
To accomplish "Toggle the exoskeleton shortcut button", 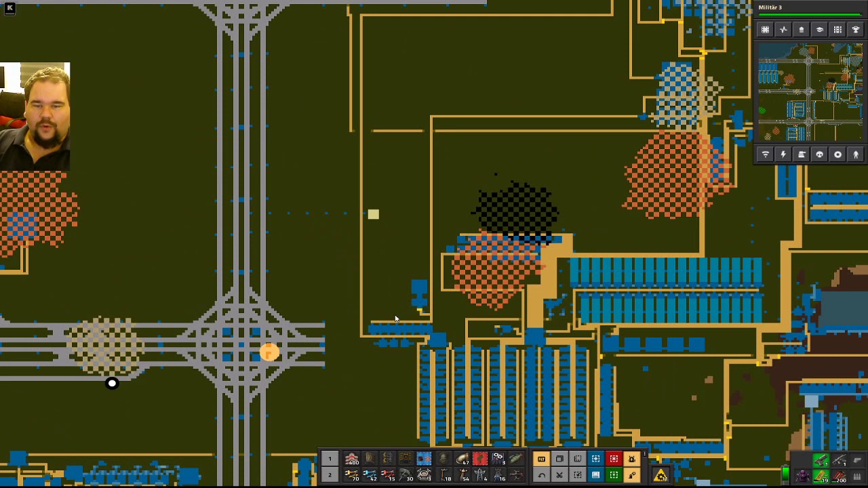I will coord(632,475).
